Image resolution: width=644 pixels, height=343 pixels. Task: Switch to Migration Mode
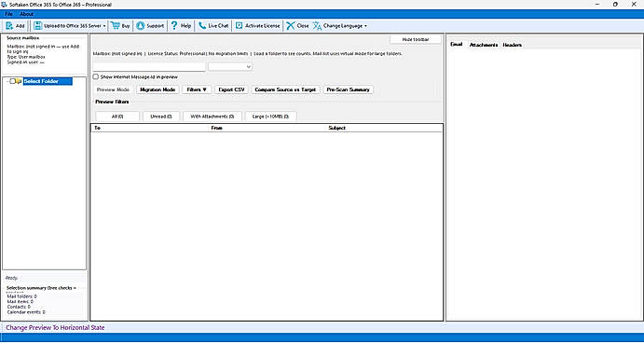(158, 89)
